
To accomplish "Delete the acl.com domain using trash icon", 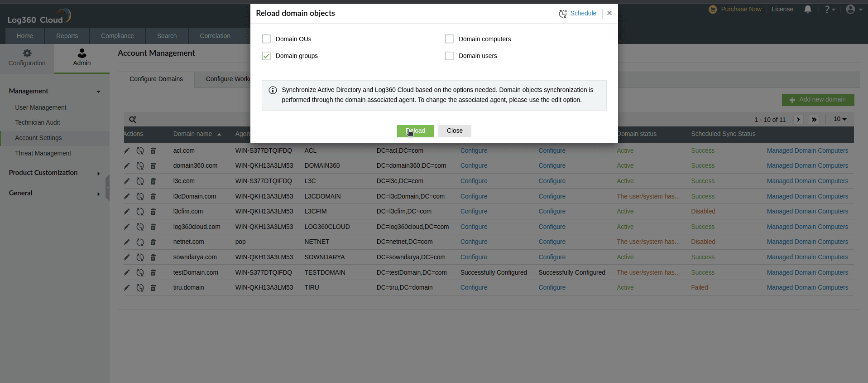I will coord(153,150).
